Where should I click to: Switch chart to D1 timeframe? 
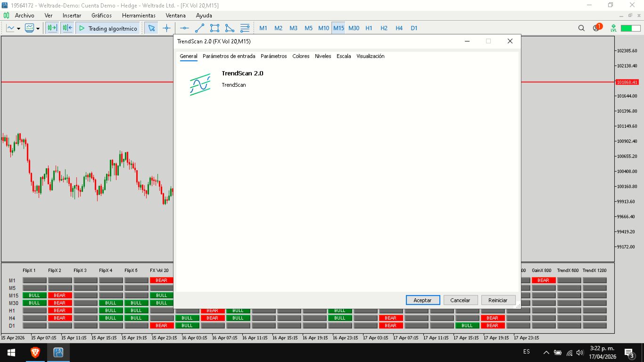(x=414, y=28)
